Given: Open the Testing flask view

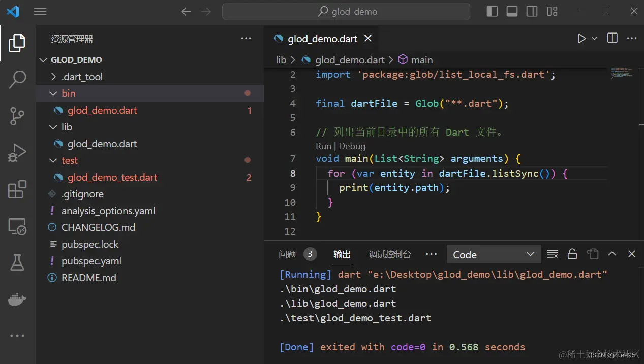Looking at the screenshot, I should point(17,262).
